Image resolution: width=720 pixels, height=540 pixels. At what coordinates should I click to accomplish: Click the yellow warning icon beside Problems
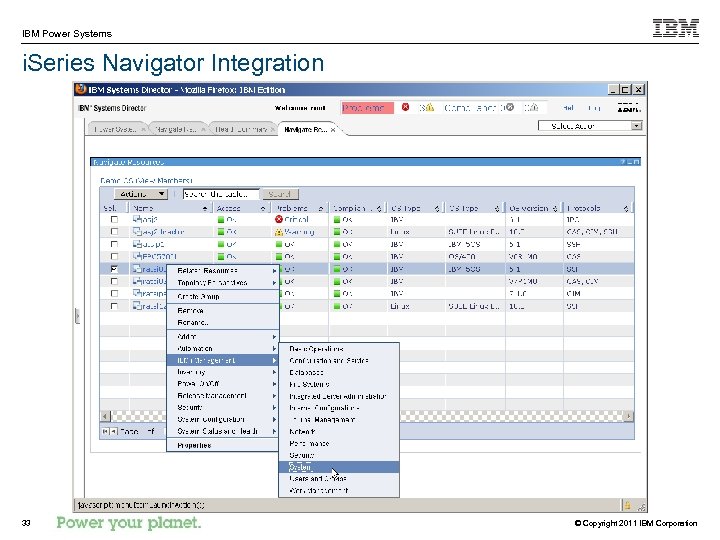pyautogui.click(x=429, y=107)
